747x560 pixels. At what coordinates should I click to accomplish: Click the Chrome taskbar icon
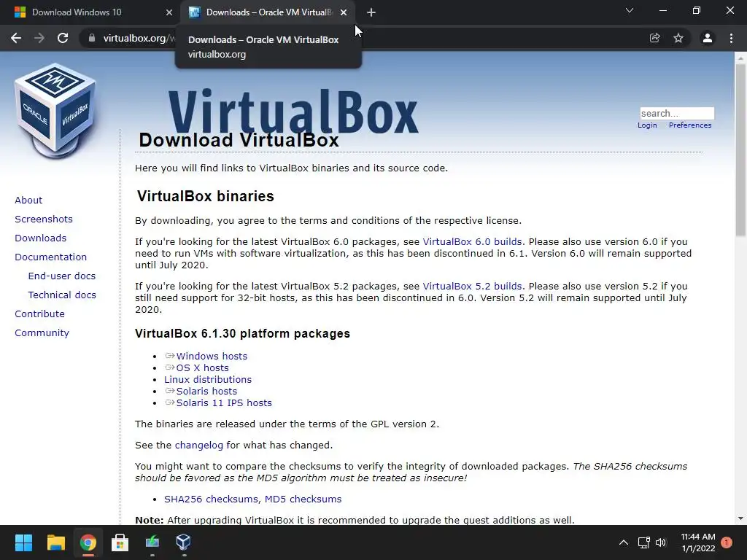click(x=88, y=542)
